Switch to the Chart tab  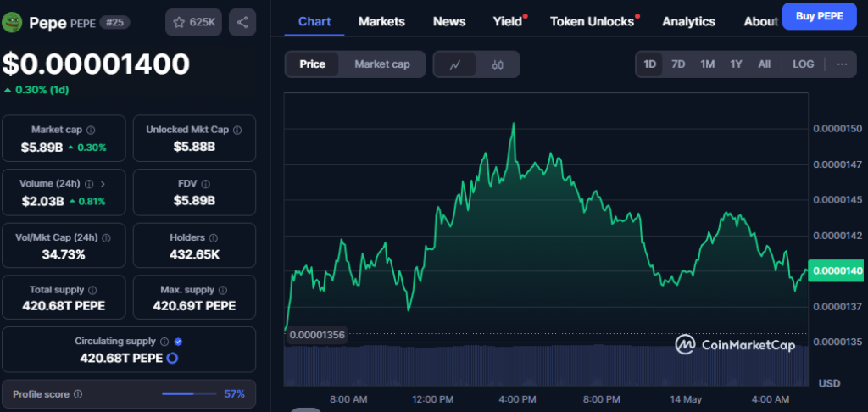pos(314,21)
